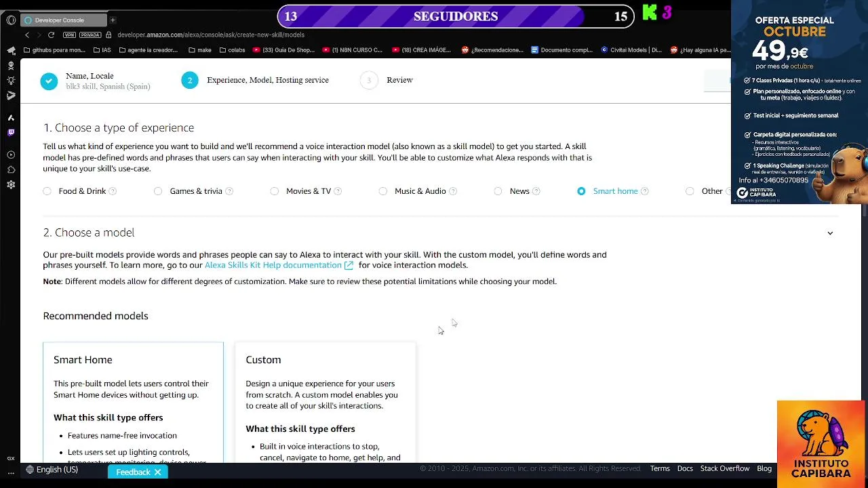Choose the Custom model card
The height and width of the screenshot is (488, 868).
[x=325, y=403]
